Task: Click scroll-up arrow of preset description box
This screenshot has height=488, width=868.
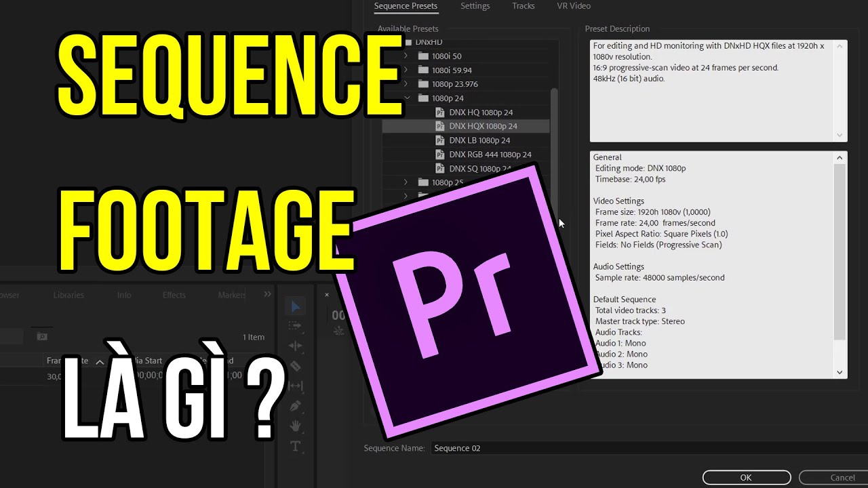Action: click(x=840, y=46)
